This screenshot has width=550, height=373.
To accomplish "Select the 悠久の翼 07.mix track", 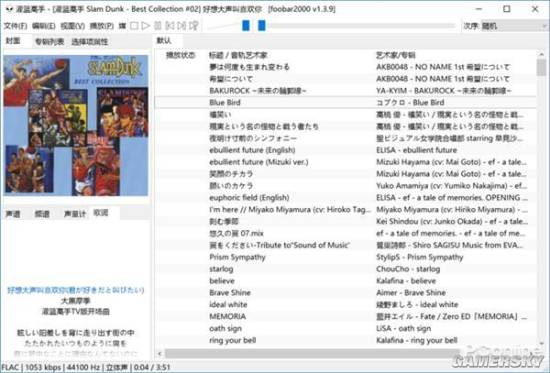I will pyautogui.click(x=236, y=233).
